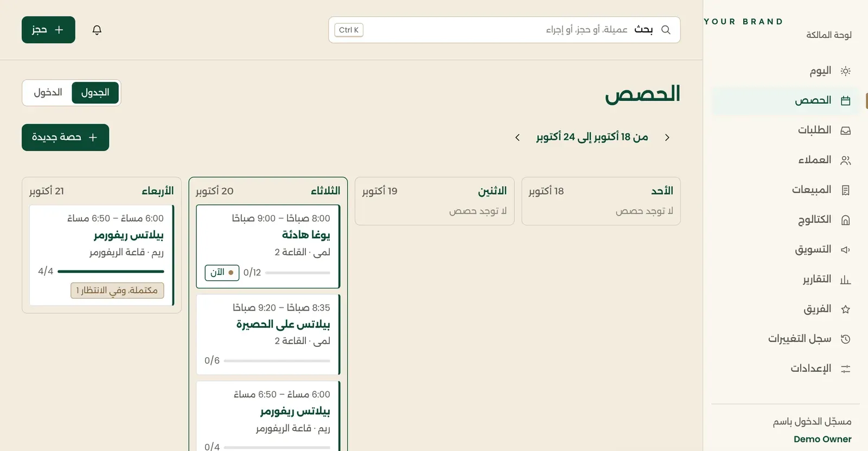
Task: Click the الثلاثاء 20 أكتوبر column header
Action: pyautogui.click(x=268, y=191)
